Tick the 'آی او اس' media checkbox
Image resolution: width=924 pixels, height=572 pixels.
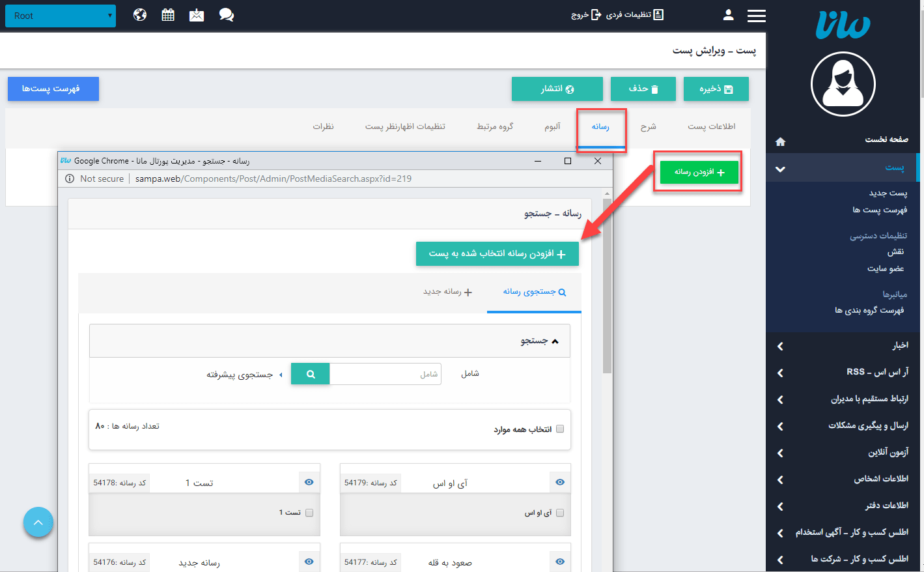(560, 513)
